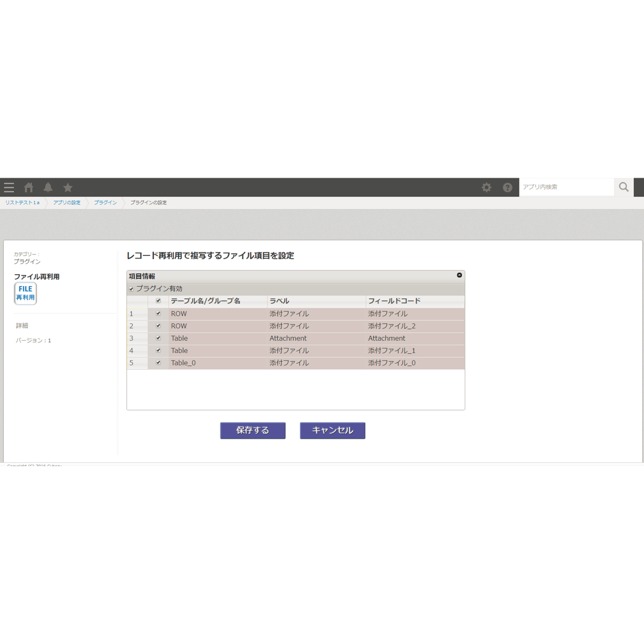Toggle the プラグイン有効 checkbox

[x=132, y=288]
